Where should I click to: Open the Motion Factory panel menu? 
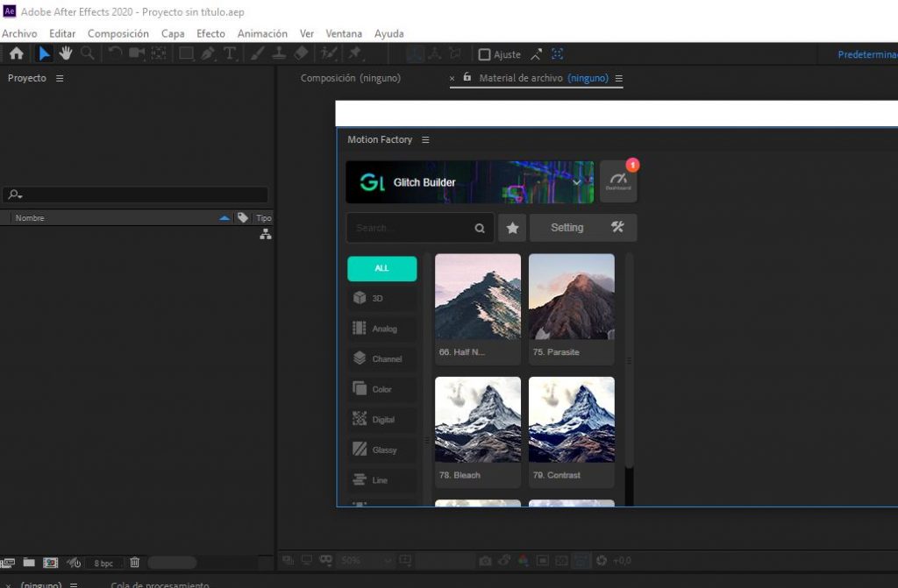pyautogui.click(x=426, y=139)
